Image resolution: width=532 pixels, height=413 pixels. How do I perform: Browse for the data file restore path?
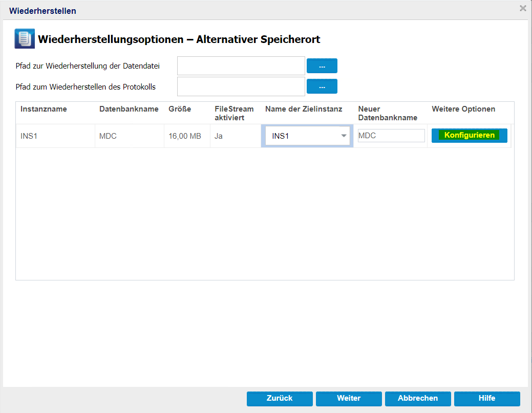tap(322, 66)
